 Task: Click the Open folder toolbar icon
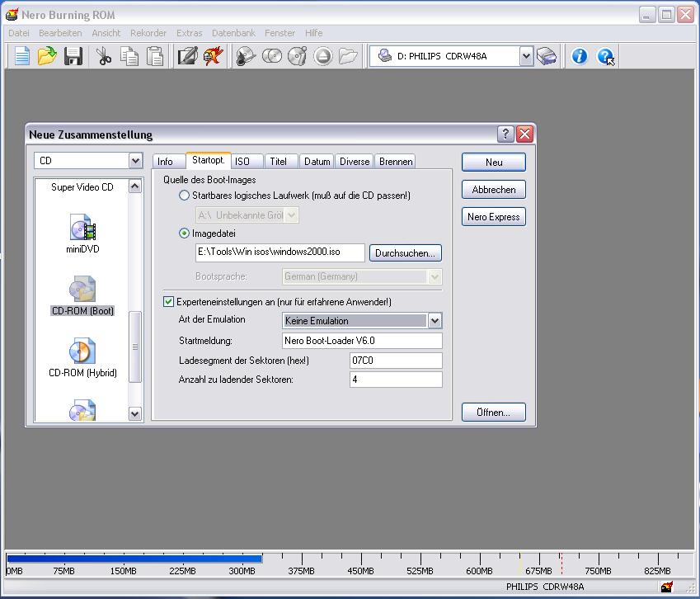[x=47, y=56]
